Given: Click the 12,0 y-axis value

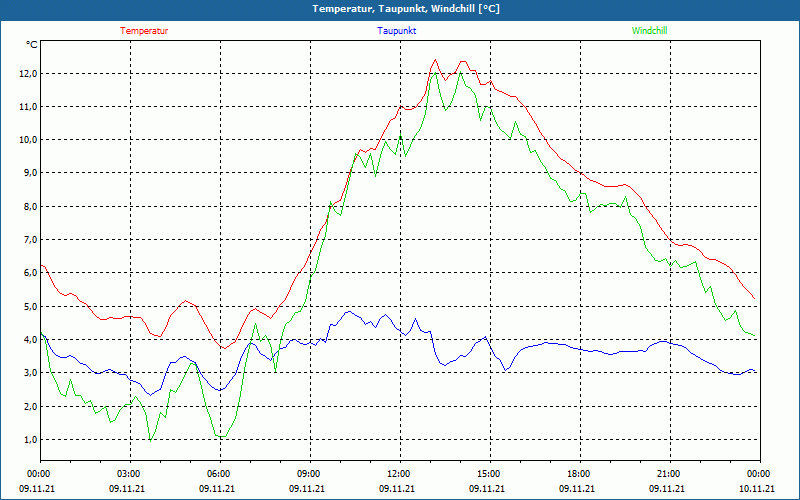Looking at the screenshot, I should point(29,73).
